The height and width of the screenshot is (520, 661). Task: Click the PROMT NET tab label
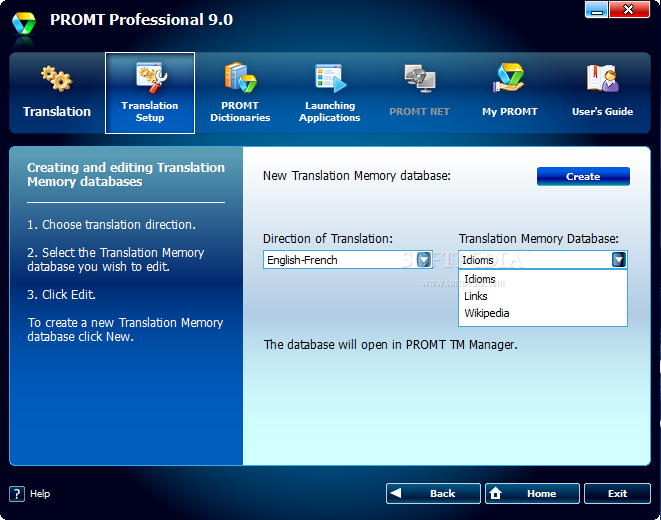419,112
